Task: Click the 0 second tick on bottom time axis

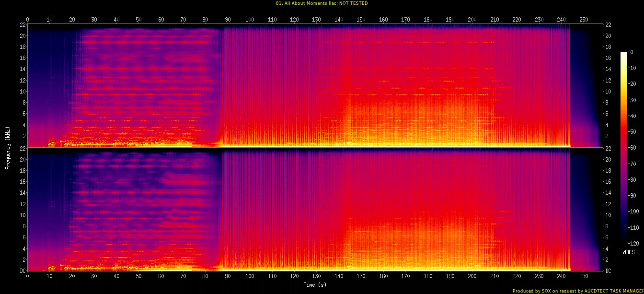Action: (x=27, y=277)
